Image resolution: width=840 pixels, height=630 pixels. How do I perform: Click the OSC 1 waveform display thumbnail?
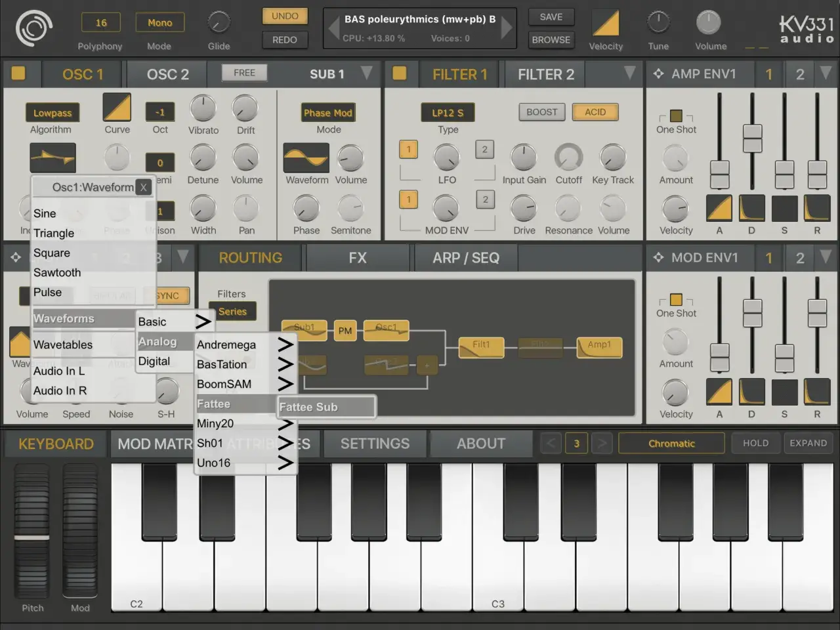[52, 158]
